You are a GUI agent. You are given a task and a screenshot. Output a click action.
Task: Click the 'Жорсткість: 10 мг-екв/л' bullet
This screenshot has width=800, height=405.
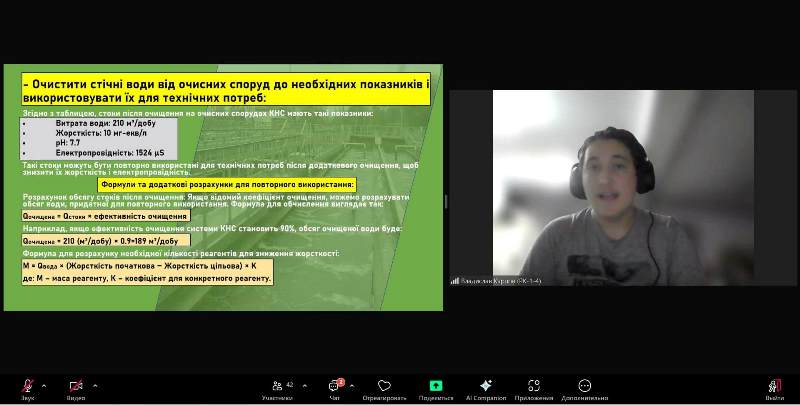pos(101,133)
